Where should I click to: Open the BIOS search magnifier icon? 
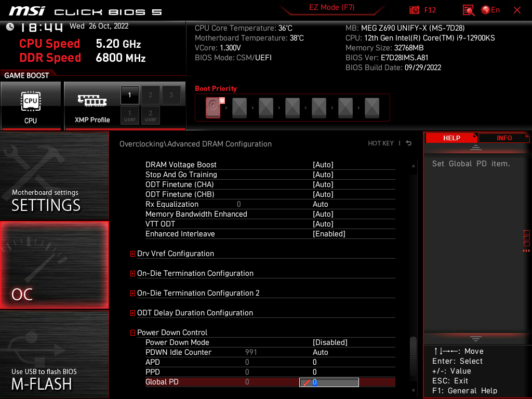469,10
